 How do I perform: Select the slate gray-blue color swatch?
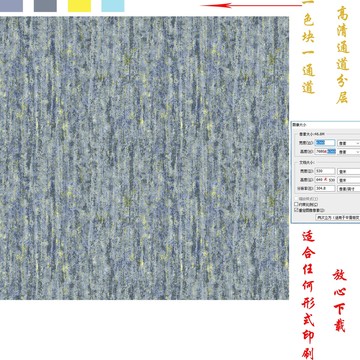(45, 6)
